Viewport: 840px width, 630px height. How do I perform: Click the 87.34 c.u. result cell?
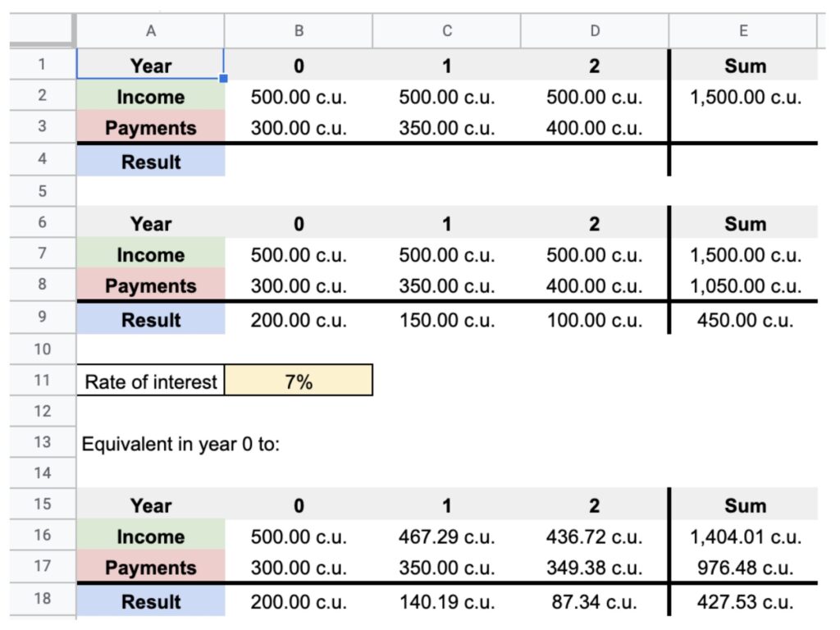595,601
